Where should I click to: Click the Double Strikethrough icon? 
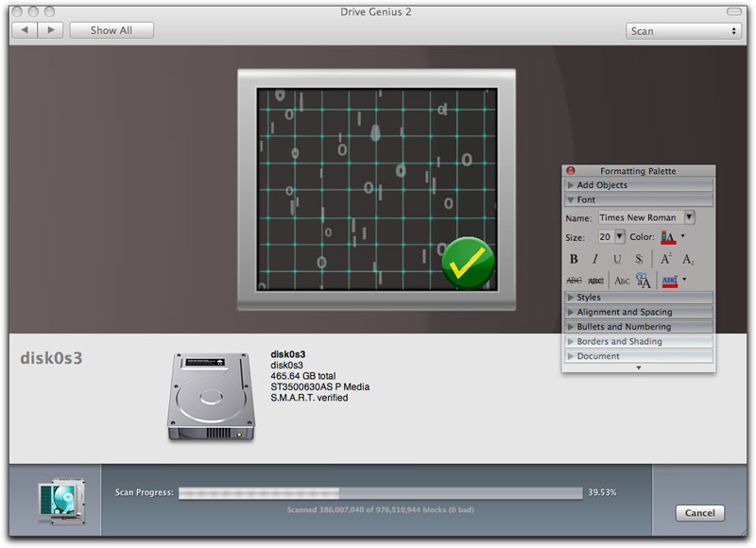coord(595,281)
